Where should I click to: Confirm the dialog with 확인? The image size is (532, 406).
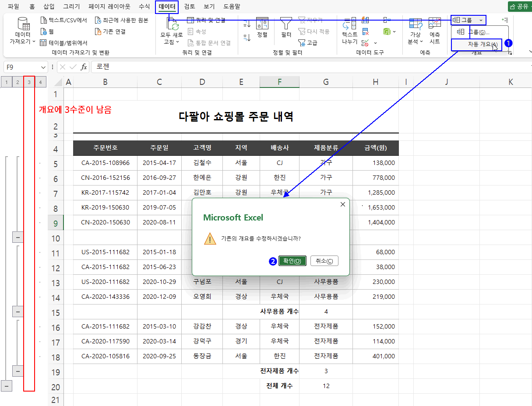pyautogui.click(x=292, y=261)
